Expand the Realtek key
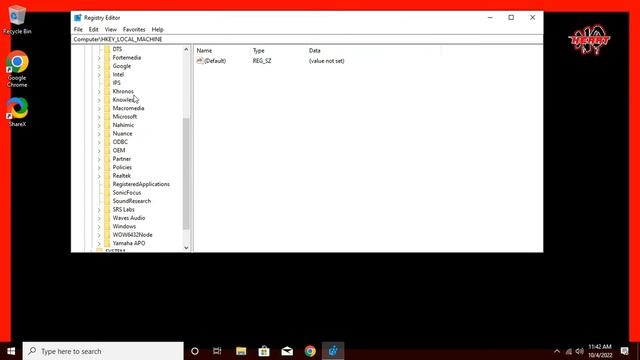 click(99, 176)
